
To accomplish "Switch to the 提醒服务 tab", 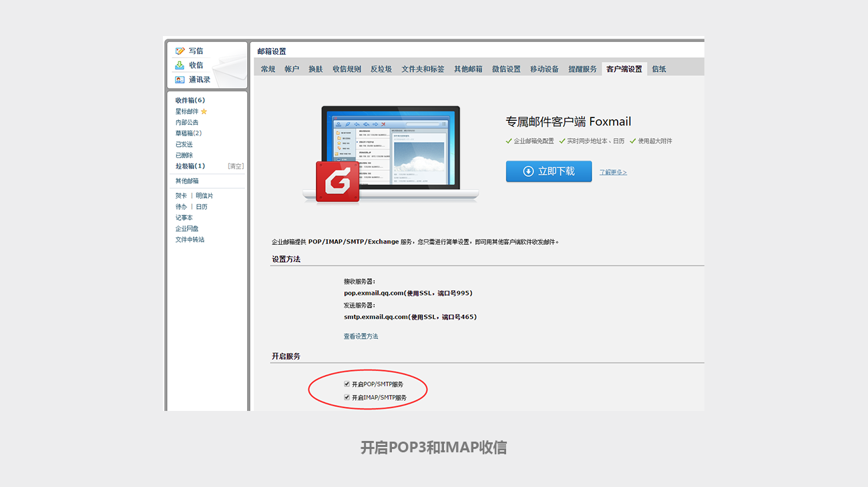I will click(582, 69).
